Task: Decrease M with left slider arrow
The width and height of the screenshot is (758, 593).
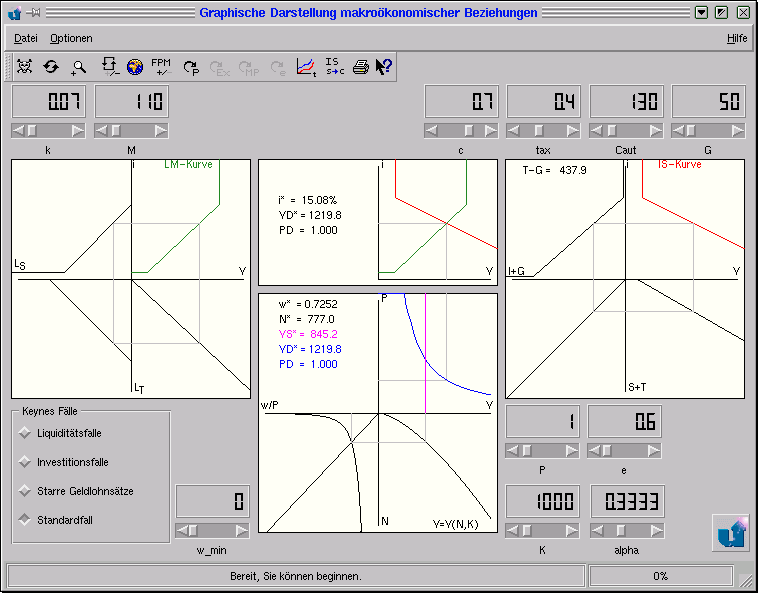Action: coord(101,130)
